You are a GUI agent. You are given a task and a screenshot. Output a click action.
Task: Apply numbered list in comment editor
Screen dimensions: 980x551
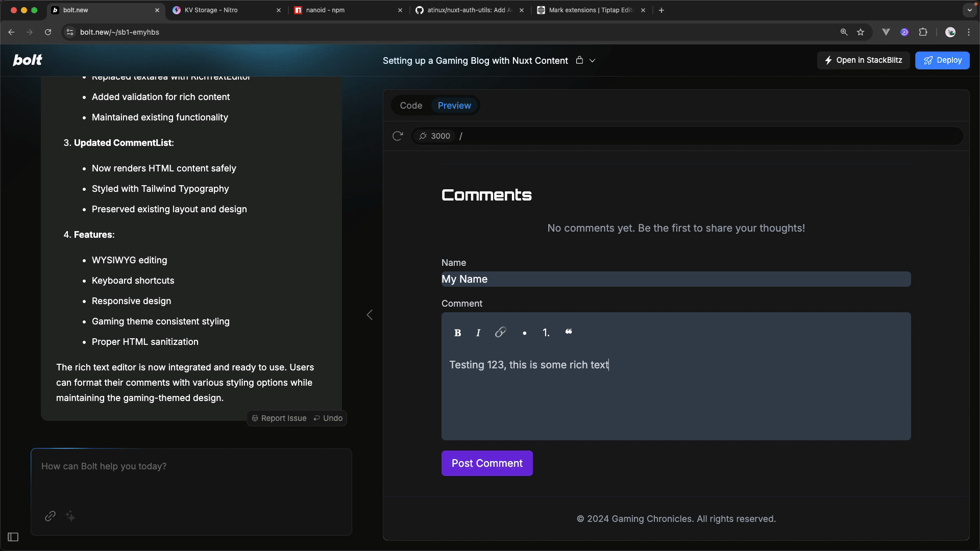coord(546,333)
